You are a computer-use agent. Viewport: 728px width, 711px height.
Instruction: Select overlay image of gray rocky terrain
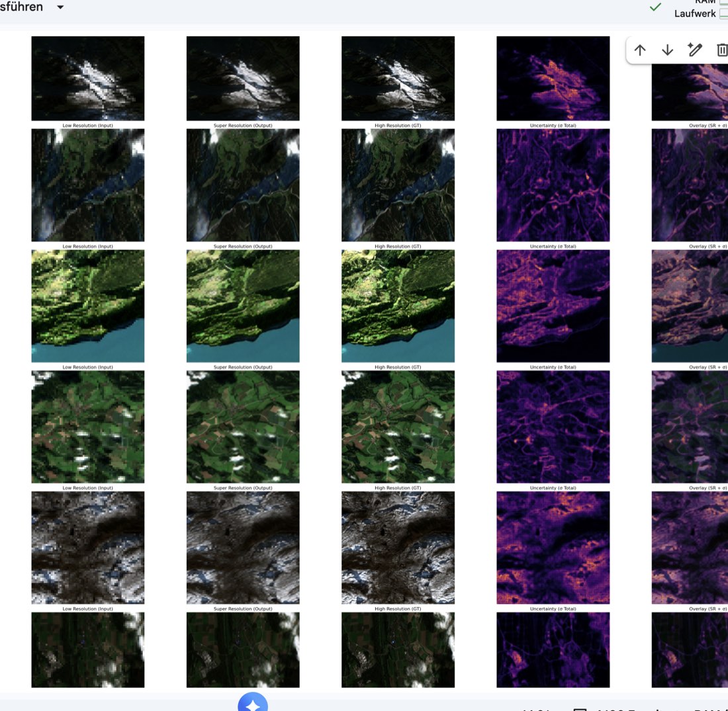tap(690, 548)
